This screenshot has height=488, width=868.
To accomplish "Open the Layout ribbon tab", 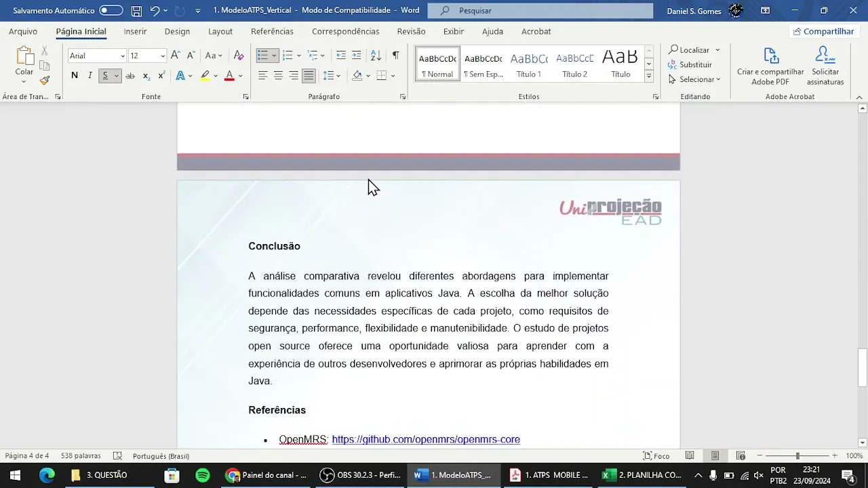I will tap(220, 31).
